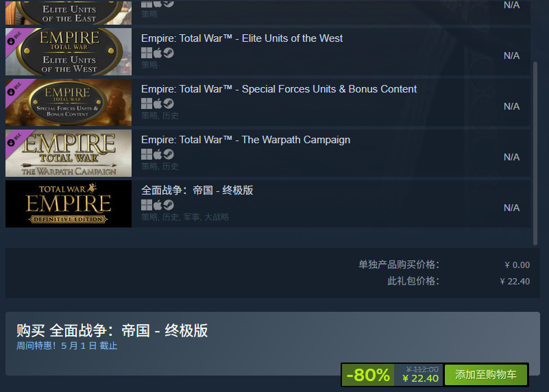Open Special Forces Units & Bonus Content title

click(x=279, y=89)
